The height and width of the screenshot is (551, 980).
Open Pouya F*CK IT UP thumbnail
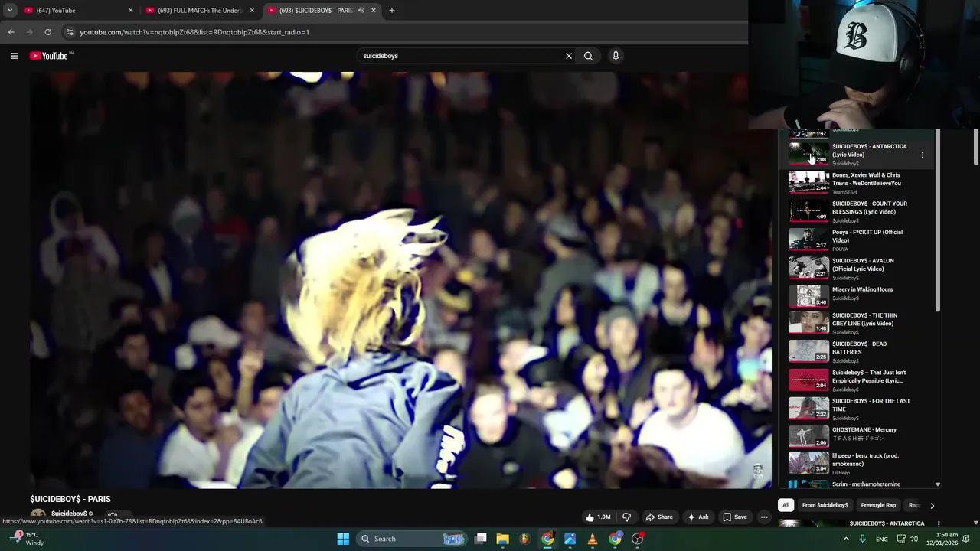pyautogui.click(x=808, y=240)
